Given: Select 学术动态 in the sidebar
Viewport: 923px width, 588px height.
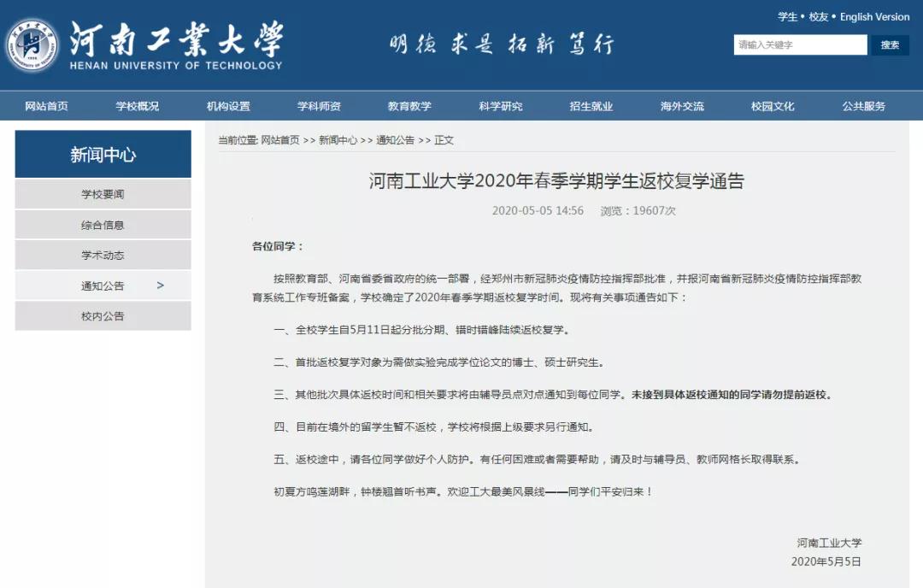Looking at the screenshot, I should pyautogui.click(x=103, y=255).
